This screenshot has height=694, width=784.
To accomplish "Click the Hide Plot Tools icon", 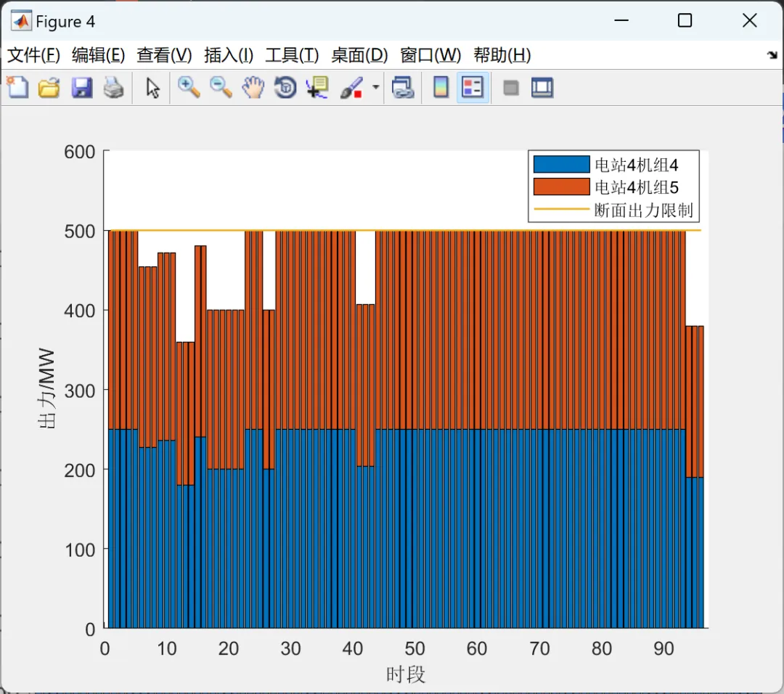I will pyautogui.click(x=510, y=88).
